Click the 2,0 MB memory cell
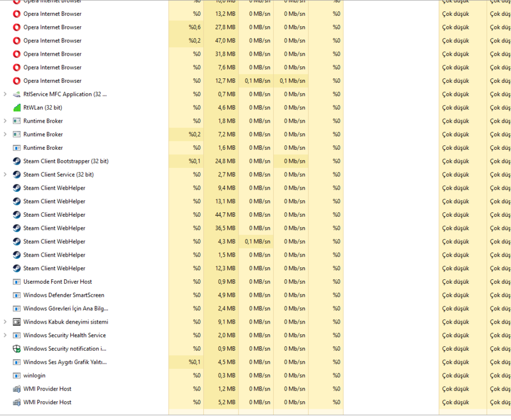Viewport: 511px width, 420px height. (221, 335)
